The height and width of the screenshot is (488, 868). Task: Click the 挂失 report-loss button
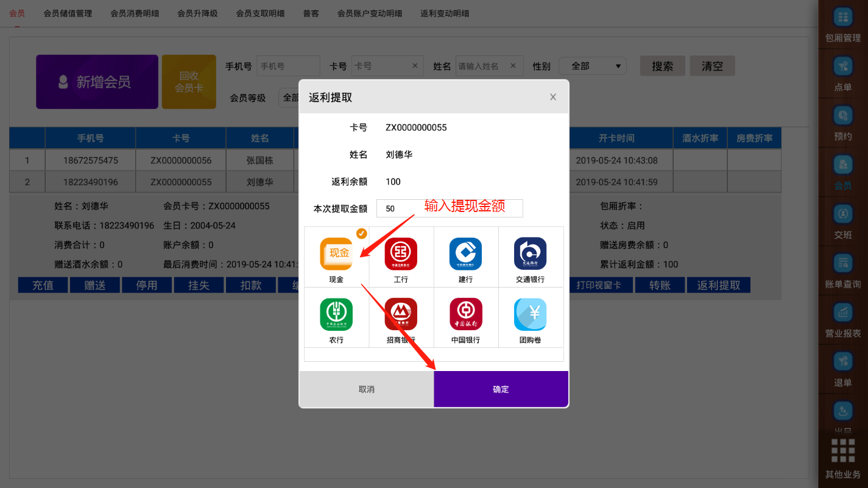pos(199,285)
